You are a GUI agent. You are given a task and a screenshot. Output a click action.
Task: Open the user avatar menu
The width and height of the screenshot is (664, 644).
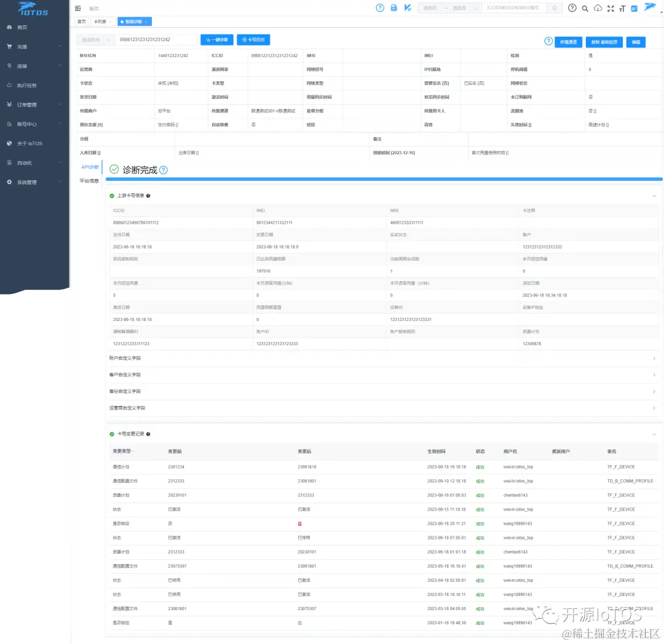tap(650, 7)
